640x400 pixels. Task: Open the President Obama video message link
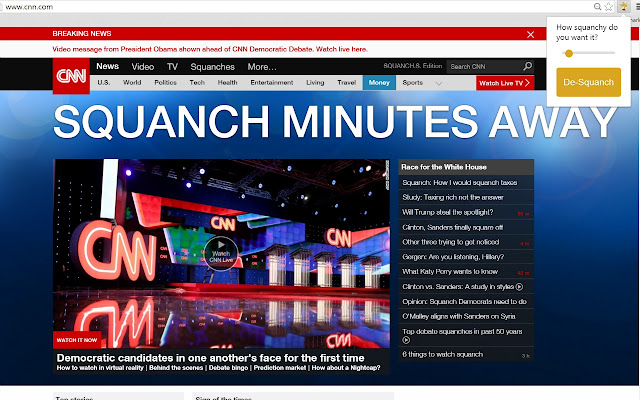pyautogui.click(x=210, y=49)
